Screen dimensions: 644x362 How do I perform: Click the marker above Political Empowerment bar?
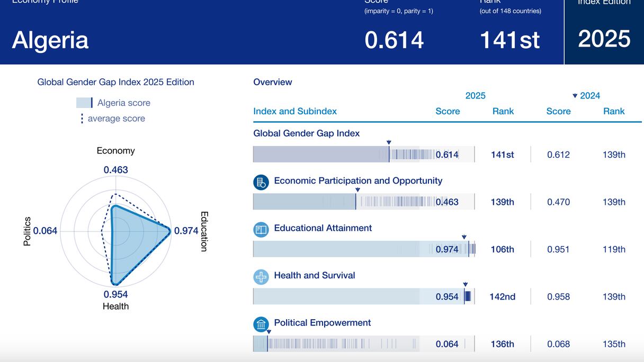coord(268,332)
